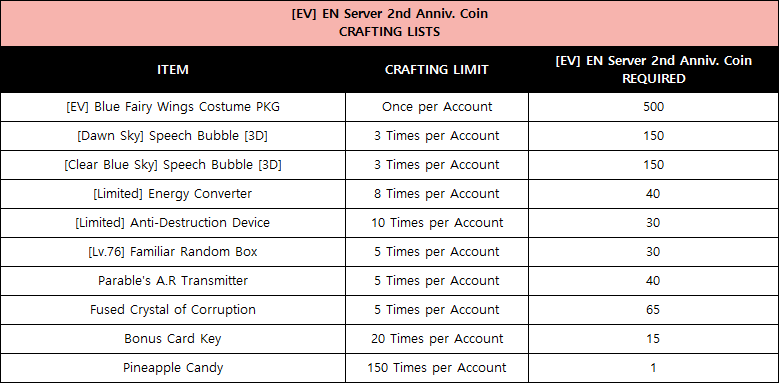Click the Coin REQUIRED column header
780x384 pixels.
click(x=653, y=69)
